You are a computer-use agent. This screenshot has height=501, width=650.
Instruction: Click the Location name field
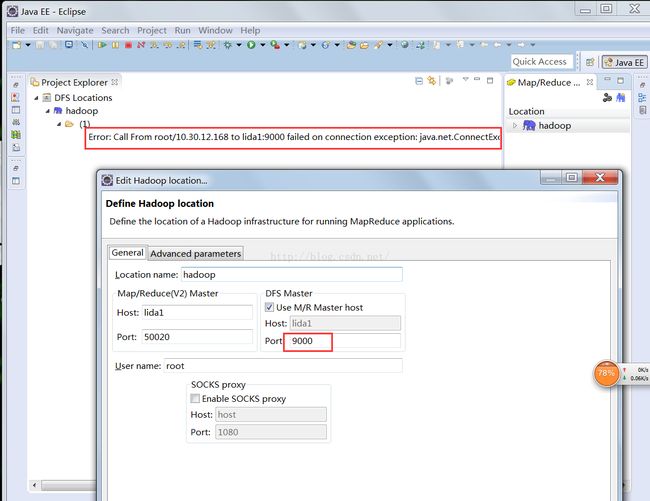click(292, 275)
